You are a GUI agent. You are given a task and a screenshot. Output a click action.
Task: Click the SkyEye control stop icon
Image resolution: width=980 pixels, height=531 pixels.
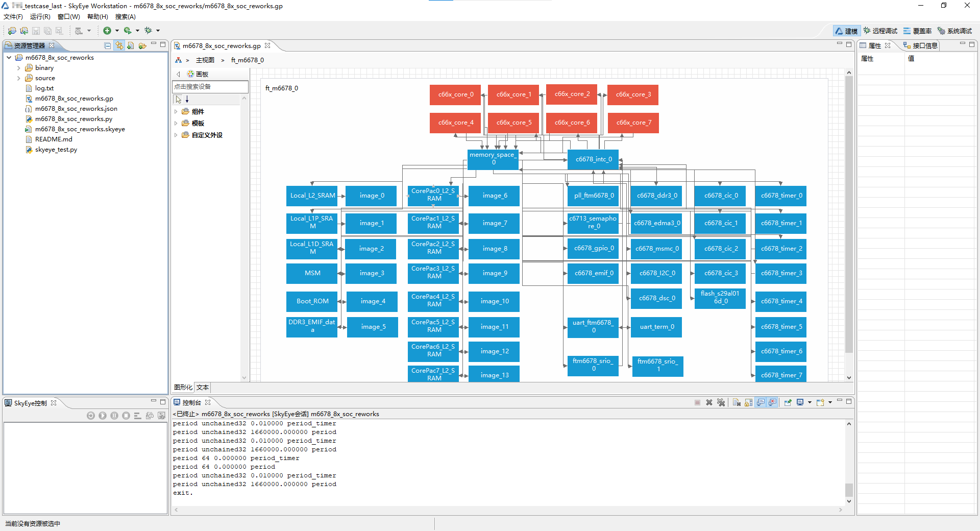pos(126,416)
